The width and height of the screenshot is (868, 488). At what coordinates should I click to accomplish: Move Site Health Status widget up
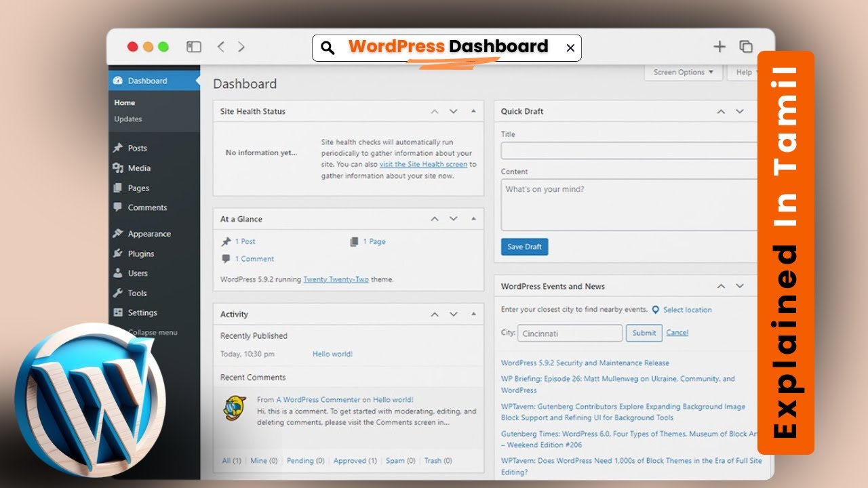[x=435, y=111]
